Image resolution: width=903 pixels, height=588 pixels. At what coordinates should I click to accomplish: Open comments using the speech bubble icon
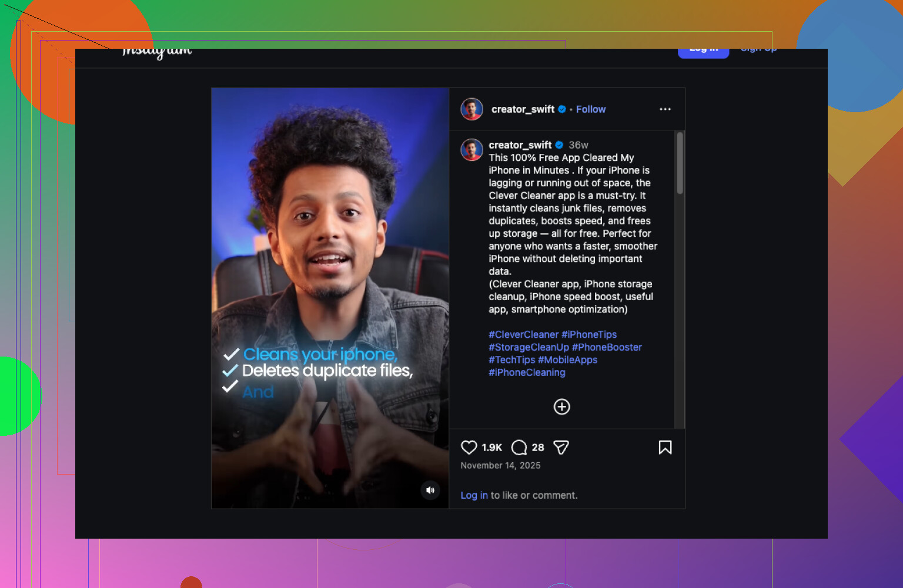pyautogui.click(x=519, y=448)
